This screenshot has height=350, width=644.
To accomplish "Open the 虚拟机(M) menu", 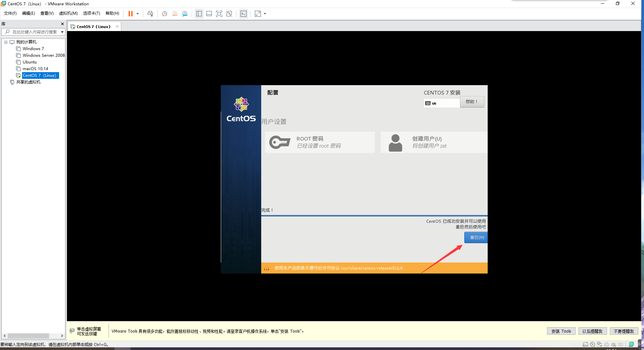I will point(68,13).
